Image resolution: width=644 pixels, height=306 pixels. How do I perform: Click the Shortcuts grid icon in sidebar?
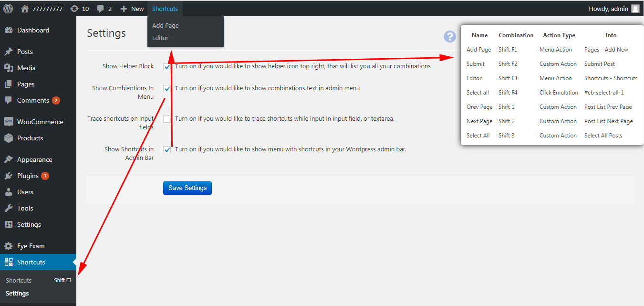(9, 262)
